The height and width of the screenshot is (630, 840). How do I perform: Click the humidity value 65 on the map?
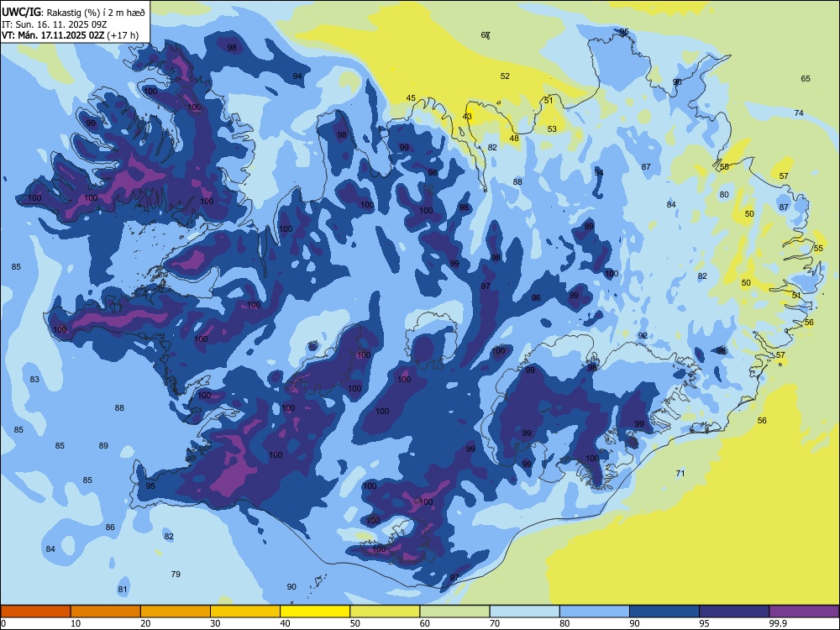(x=806, y=78)
